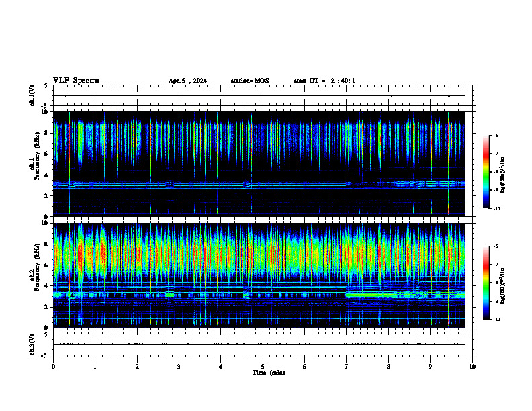Click the time axis tick label "3"
Image resolution: width=532 pixels, height=411 pixels.
tap(179, 367)
